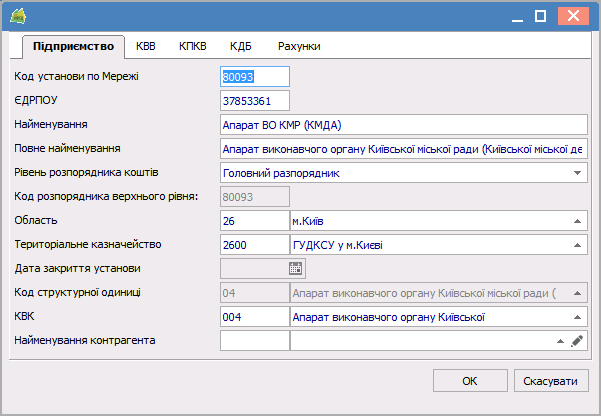Select the КДБ tab
The width and height of the screenshot is (601, 416).
click(240, 46)
